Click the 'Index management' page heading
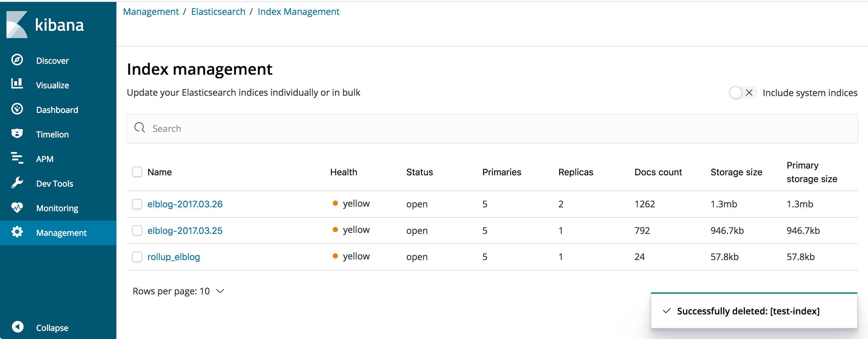 pyautogui.click(x=200, y=70)
